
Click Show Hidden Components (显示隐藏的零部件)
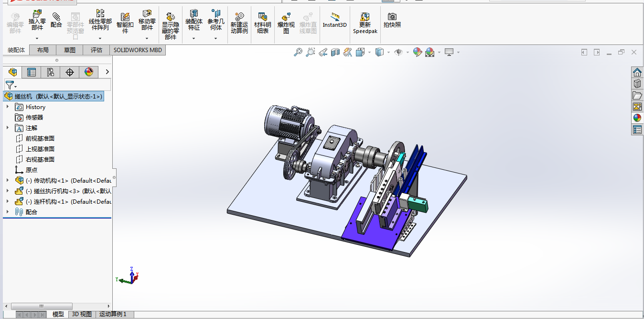click(x=171, y=26)
